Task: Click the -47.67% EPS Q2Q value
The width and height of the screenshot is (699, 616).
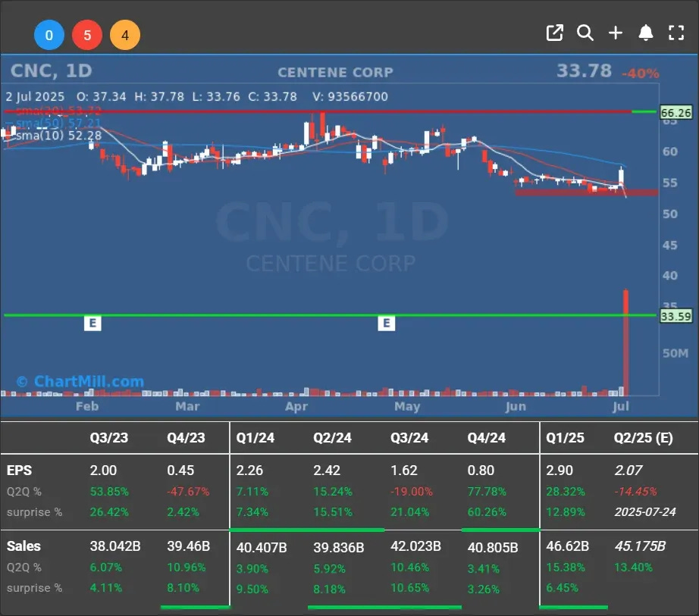Action: click(x=188, y=492)
